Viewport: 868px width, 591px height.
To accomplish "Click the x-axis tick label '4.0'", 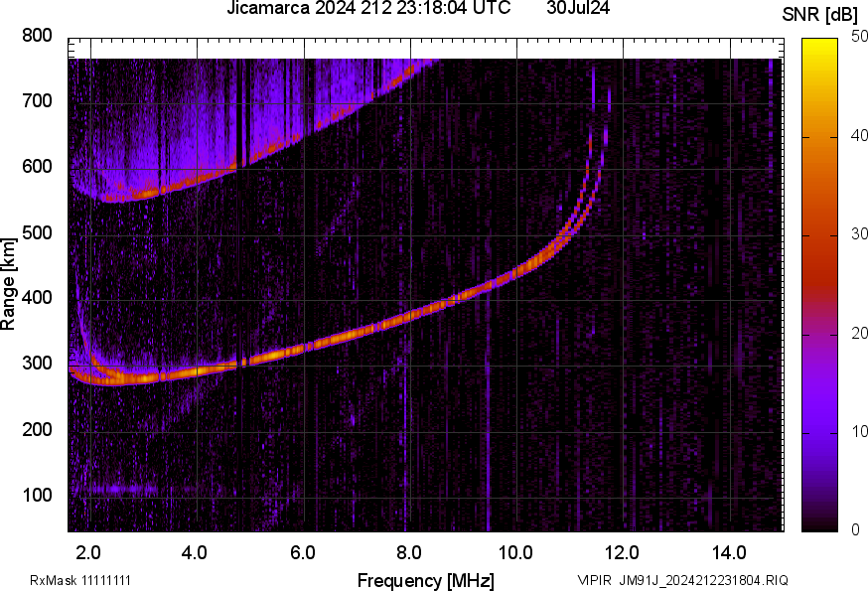I will point(195,552).
